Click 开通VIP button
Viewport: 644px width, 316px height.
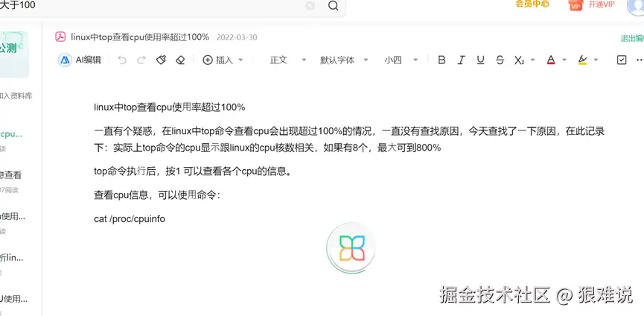tap(602, 4)
